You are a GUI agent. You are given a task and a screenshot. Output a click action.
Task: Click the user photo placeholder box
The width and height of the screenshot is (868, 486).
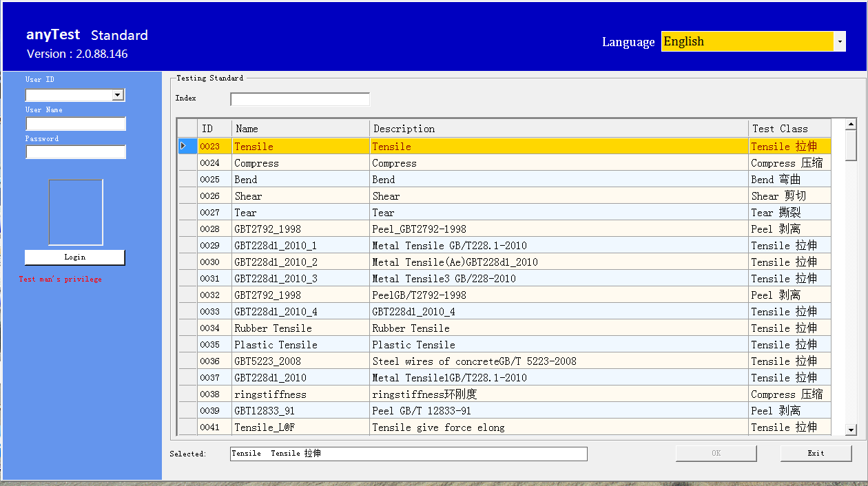pyautogui.click(x=76, y=212)
